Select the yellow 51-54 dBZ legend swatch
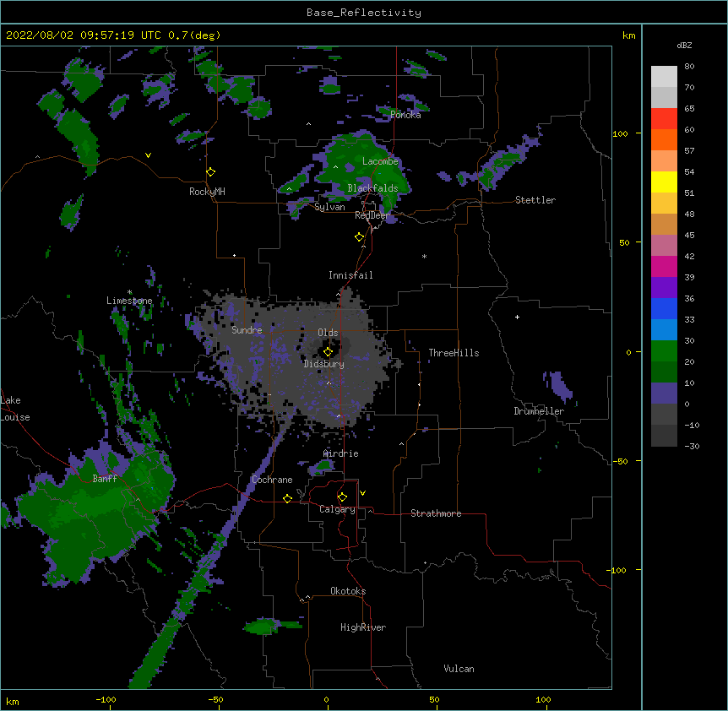The width and height of the screenshot is (728, 711). [x=664, y=182]
